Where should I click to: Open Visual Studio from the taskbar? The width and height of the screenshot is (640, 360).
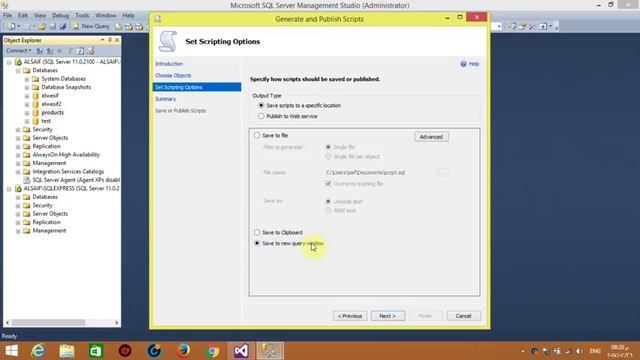point(241,351)
